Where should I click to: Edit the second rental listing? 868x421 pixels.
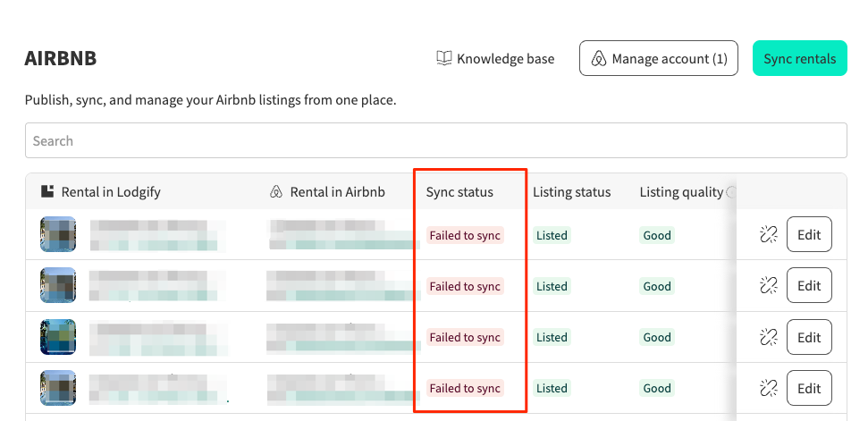click(809, 286)
